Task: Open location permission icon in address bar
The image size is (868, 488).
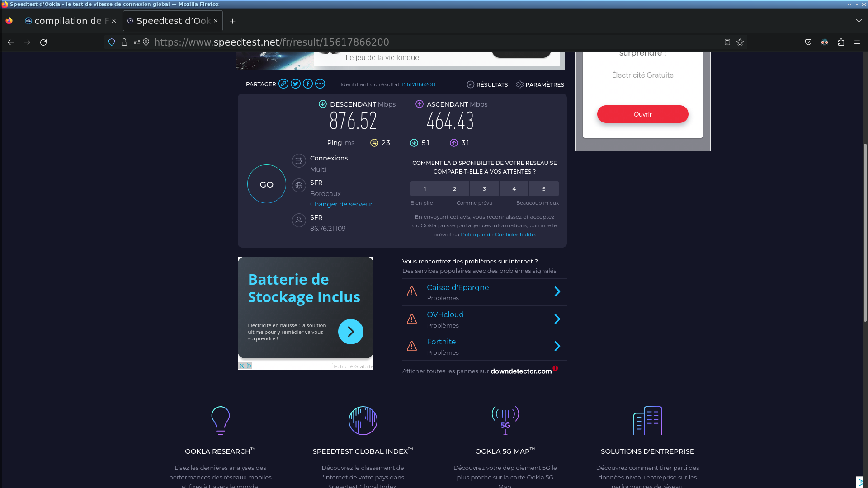Action: pyautogui.click(x=146, y=42)
